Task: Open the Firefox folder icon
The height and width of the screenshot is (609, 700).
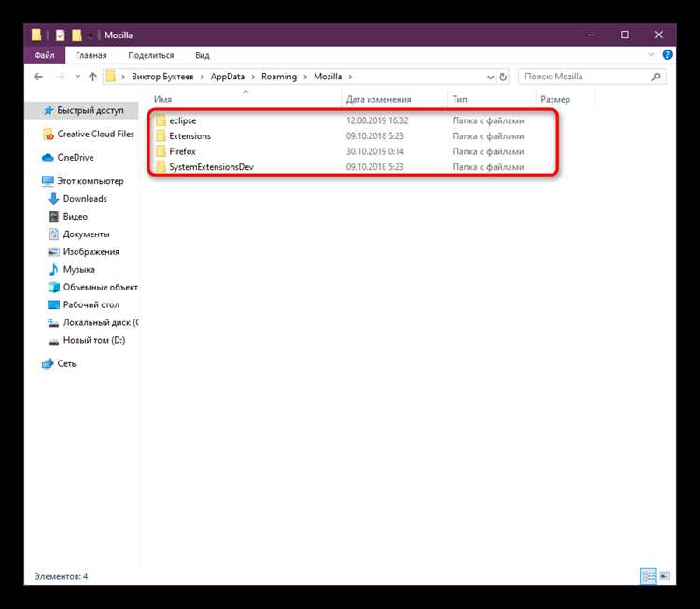Action: tap(161, 152)
